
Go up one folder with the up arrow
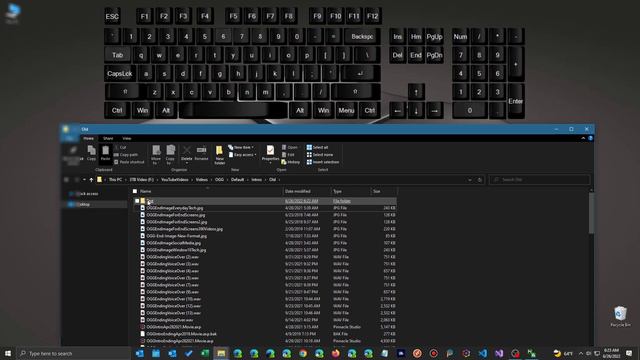coord(91,180)
